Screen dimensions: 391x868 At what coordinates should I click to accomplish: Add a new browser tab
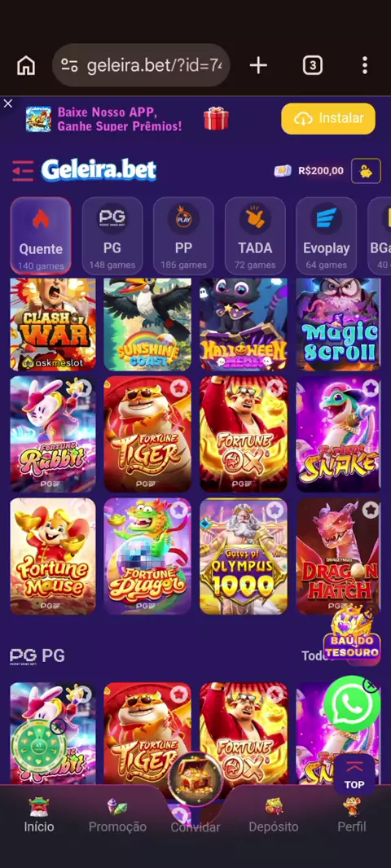coord(258,65)
